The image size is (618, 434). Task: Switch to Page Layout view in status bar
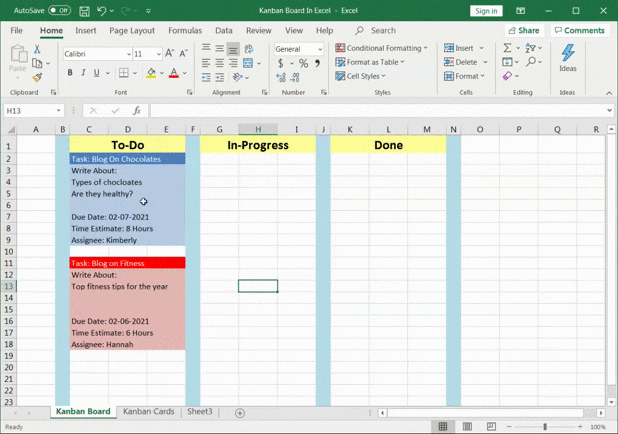coord(468,427)
